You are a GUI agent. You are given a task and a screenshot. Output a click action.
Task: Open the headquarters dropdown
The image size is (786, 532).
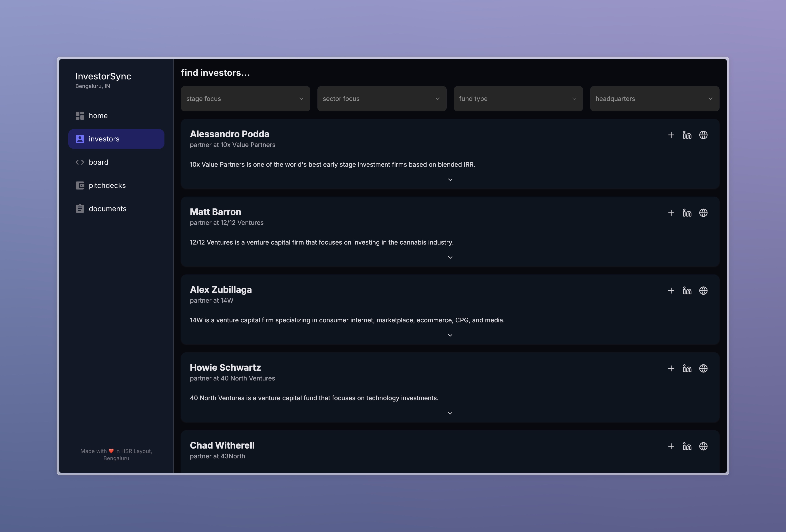(655, 99)
